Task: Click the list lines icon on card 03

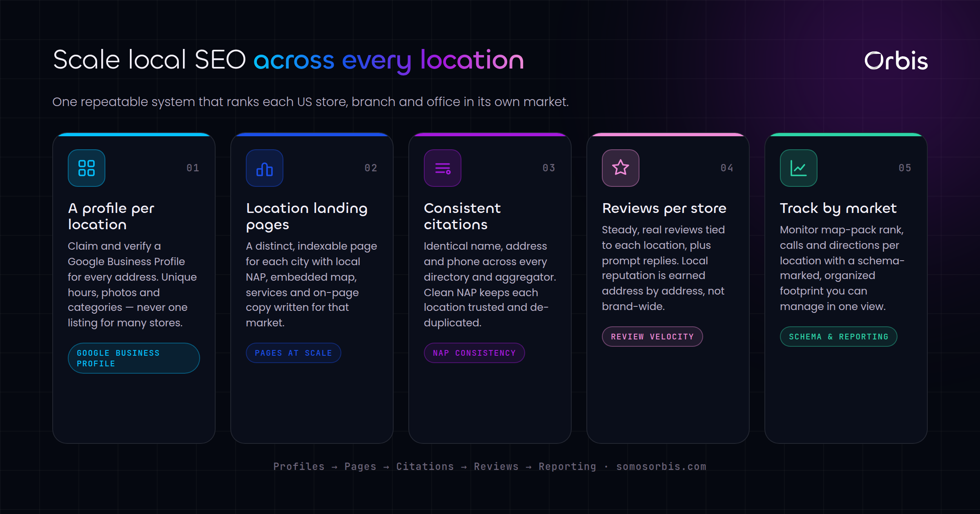Action: click(x=443, y=168)
